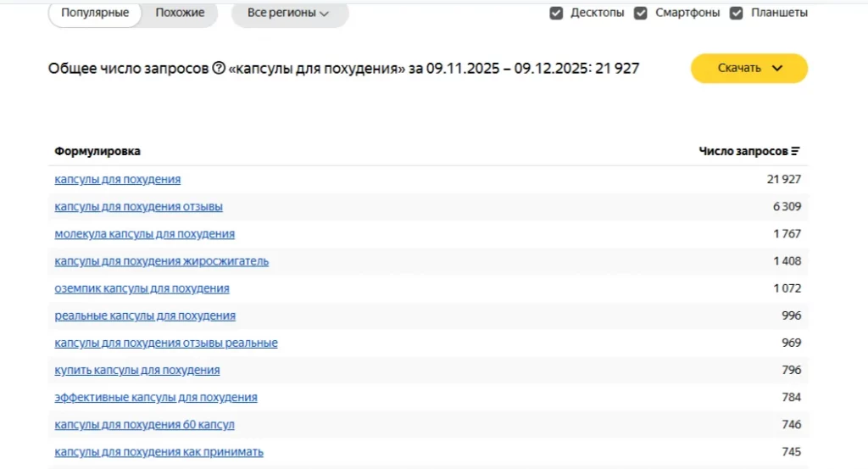Follow the оземпик капсулы для похудения link
The image size is (868, 469).
[142, 288]
